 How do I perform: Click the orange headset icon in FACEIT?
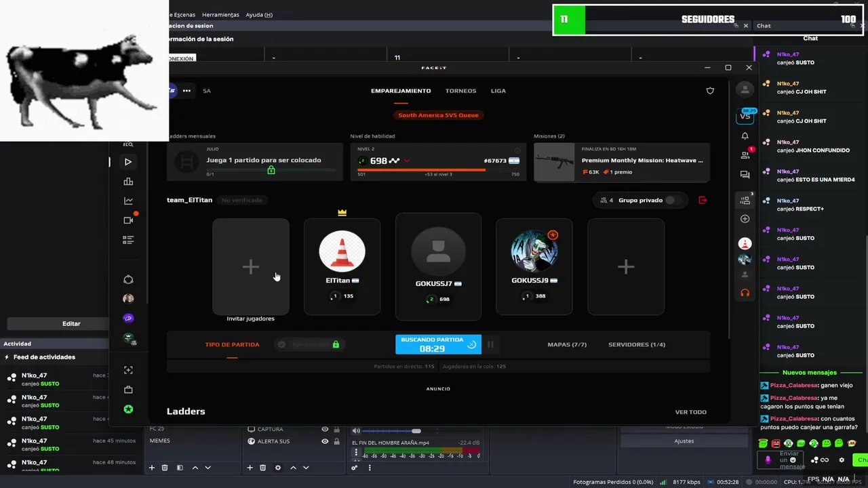click(745, 293)
